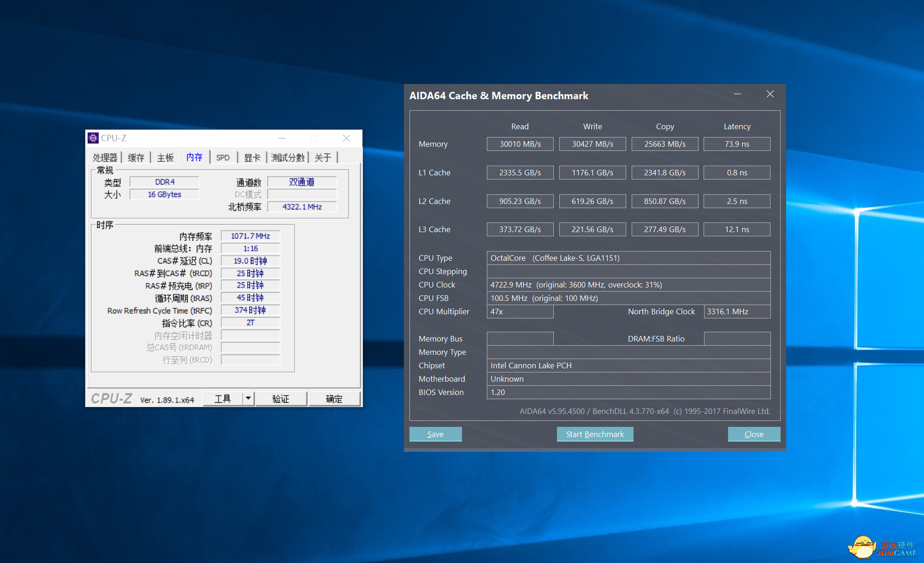Click the Memory Read value 30010 MB/s
The width and height of the screenshot is (924, 563).
click(x=520, y=144)
